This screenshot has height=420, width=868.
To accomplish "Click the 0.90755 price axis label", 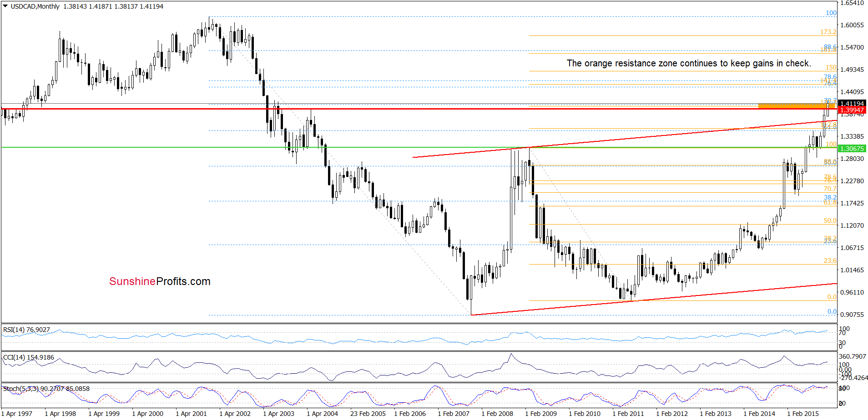I will [852, 315].
